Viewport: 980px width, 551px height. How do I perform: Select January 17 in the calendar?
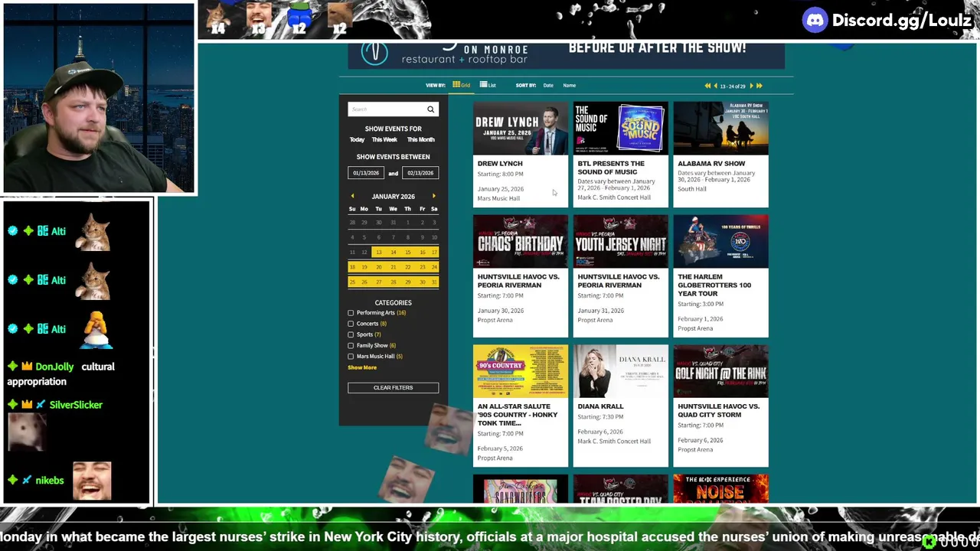tap(434, 253)
